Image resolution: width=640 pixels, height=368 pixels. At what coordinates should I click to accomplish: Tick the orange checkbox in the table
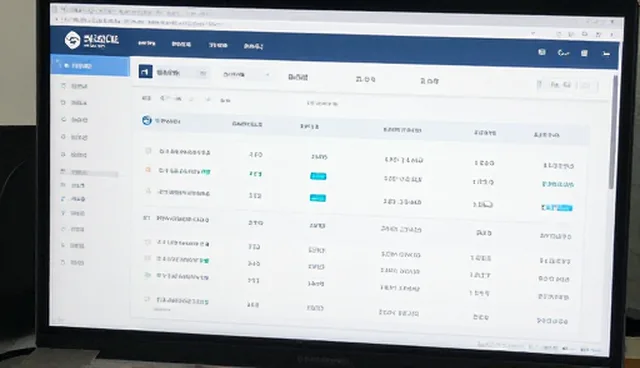point(148,169)
